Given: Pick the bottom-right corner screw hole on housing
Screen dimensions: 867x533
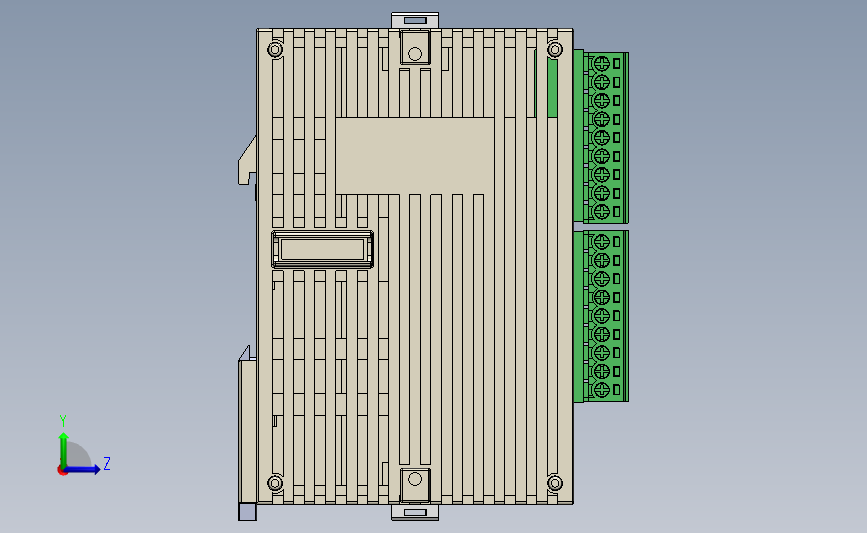Looking at the screenshot, I should (555, 483).
